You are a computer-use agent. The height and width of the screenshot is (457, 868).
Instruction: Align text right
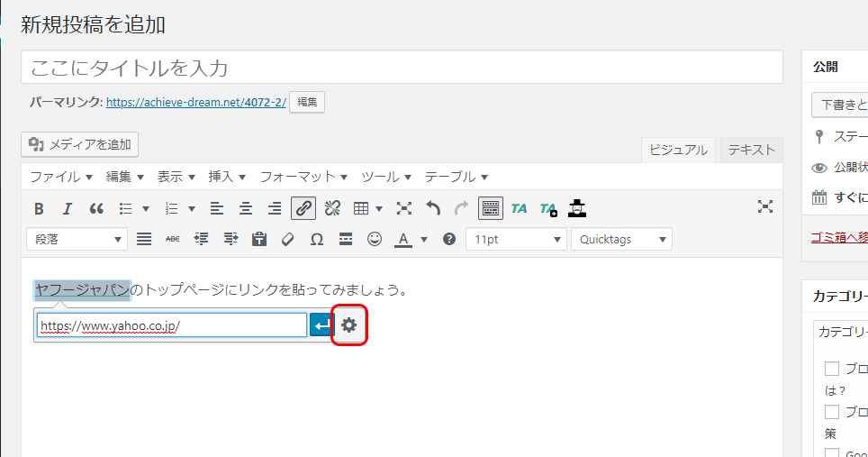point(275,209)
